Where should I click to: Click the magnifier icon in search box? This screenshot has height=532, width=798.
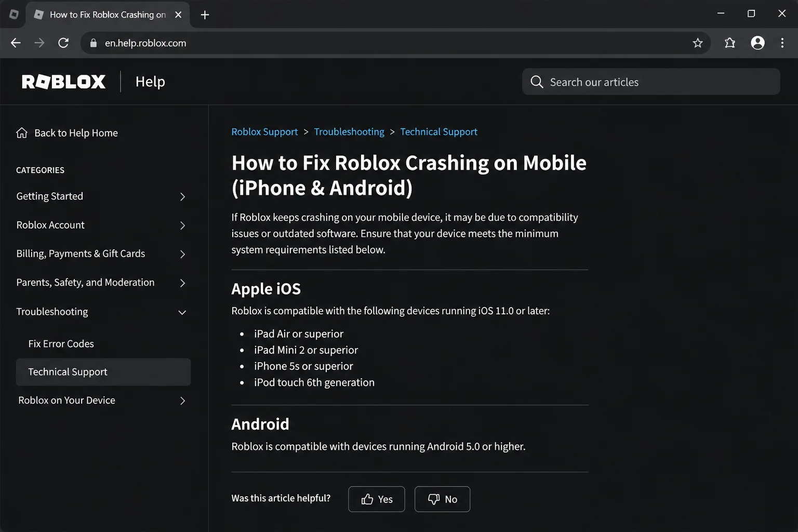coord(537,82)
